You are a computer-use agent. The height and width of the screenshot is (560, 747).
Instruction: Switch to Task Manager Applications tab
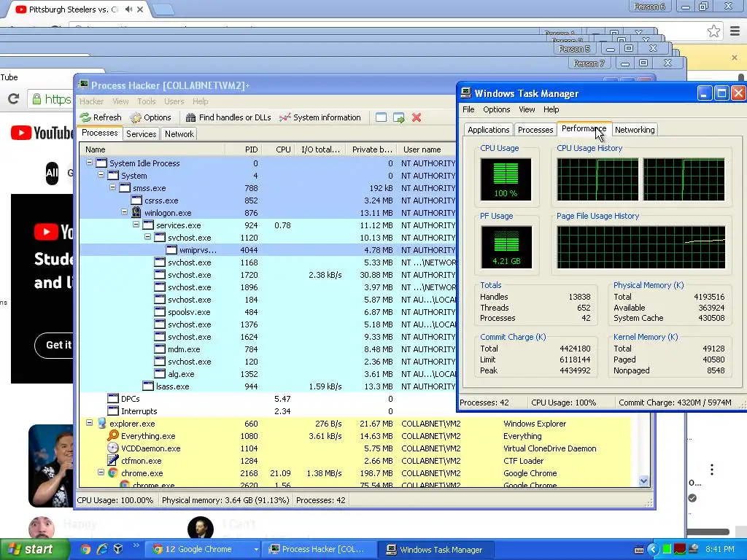488,130
